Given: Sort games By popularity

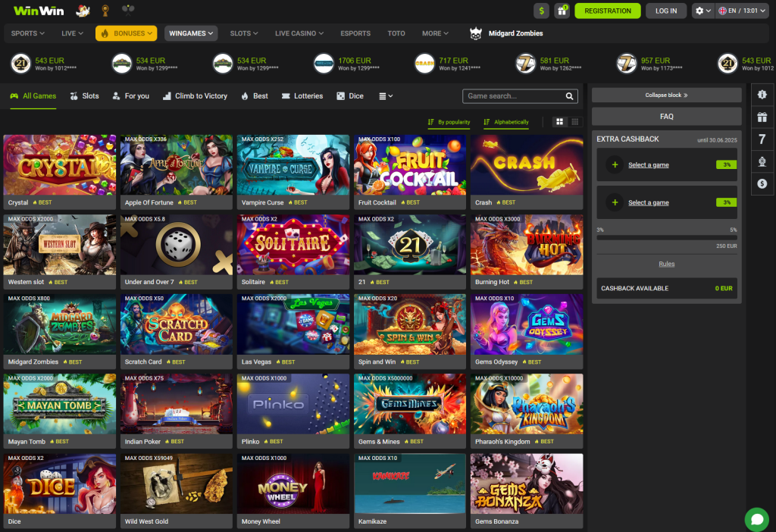Looking at the screenshot, I should click(x=449, y=122).
